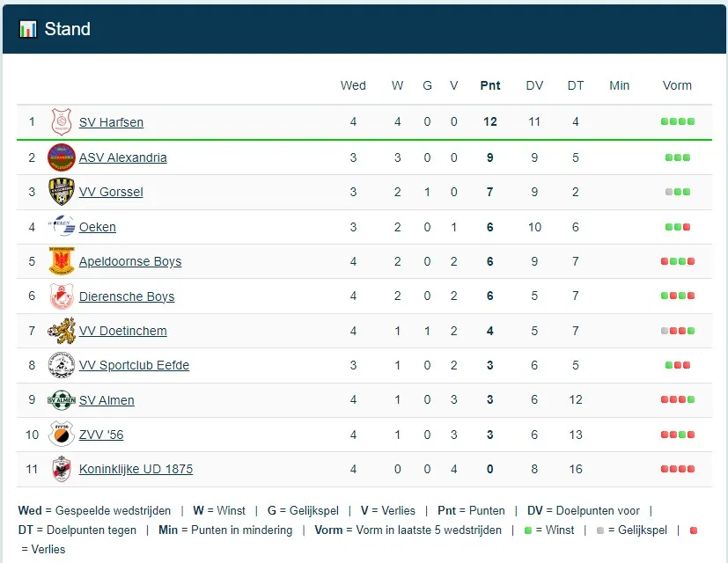Click the VV Doetinchem lion crest
Screen dimensions: 728x563
[x=61, y=331]
